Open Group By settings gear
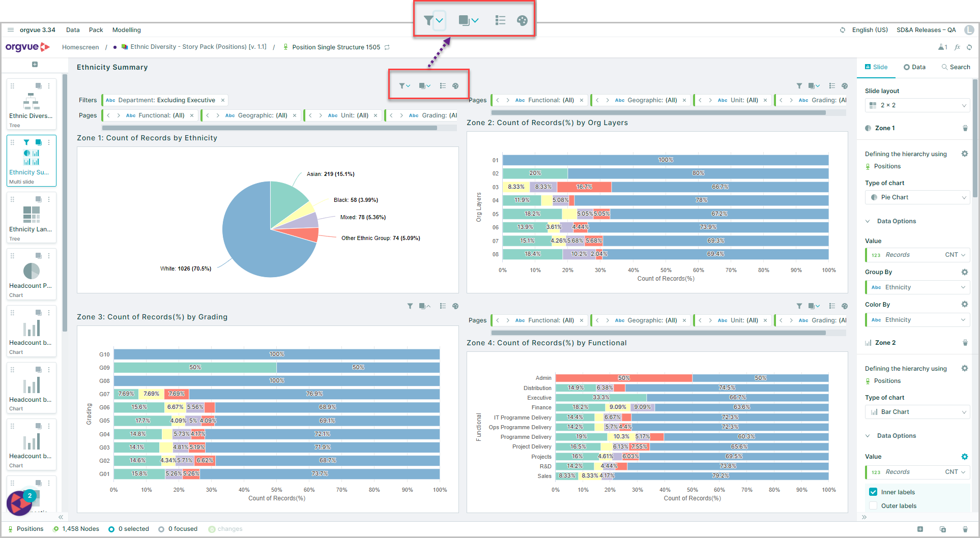The image size is (980, 538). (x=964, y=272)
